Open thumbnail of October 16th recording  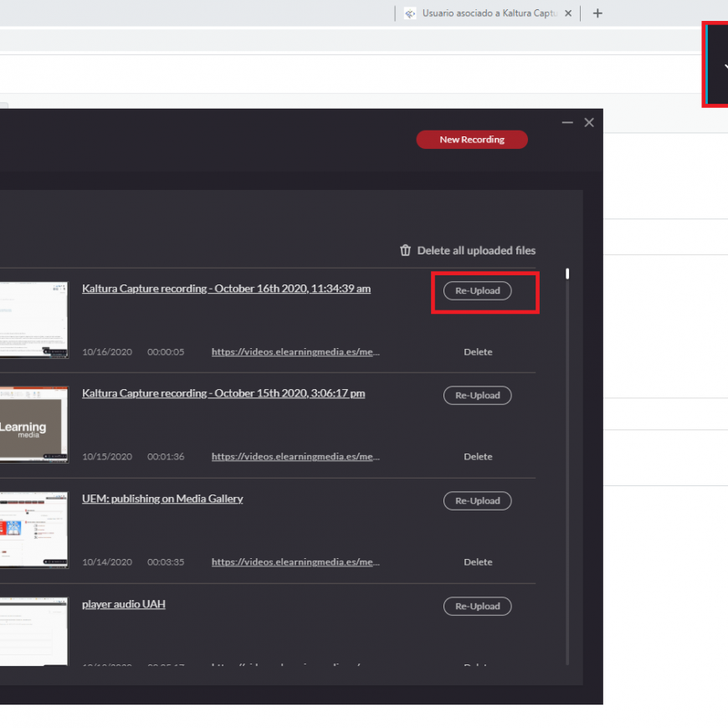coord(34,320)
